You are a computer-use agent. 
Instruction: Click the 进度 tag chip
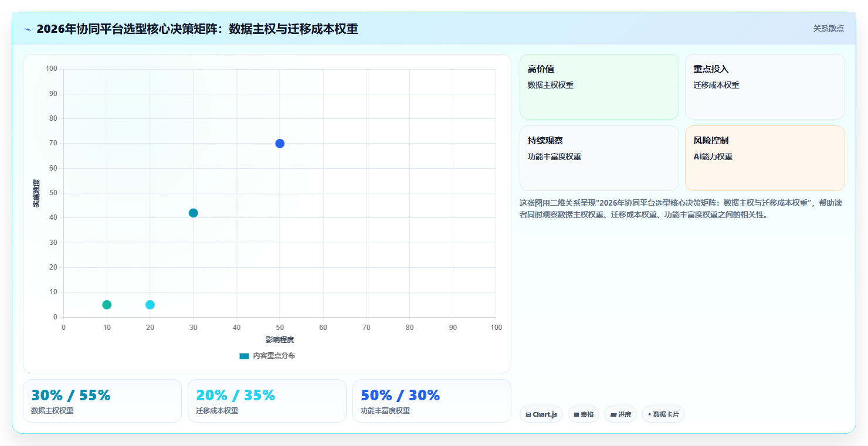click(620, 414)
